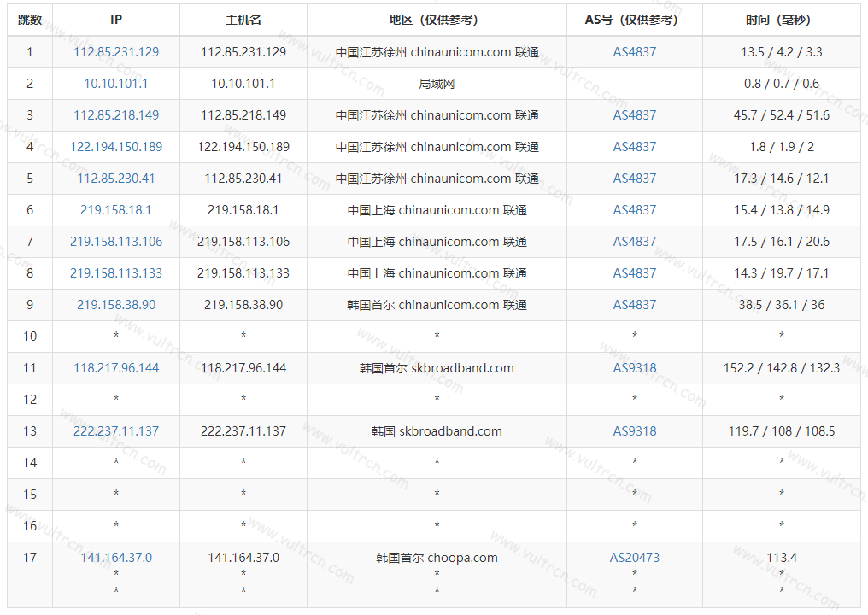Click time value 0.8 / 0.7 / 0.6

pyautogui.click(x=781, y=84)
